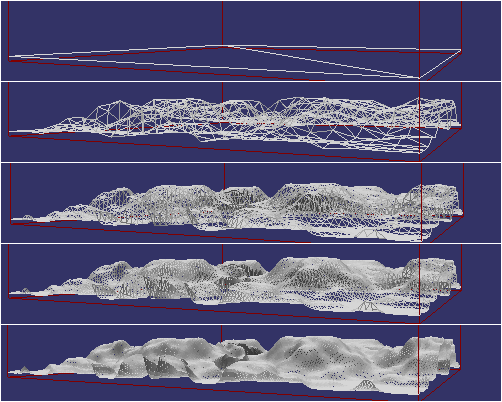The height and width of the screenshot is (402, 502).
Task: Click the red front-right vertical box edge in the coarse wireframe panel
Action: (x=419, y=122)
